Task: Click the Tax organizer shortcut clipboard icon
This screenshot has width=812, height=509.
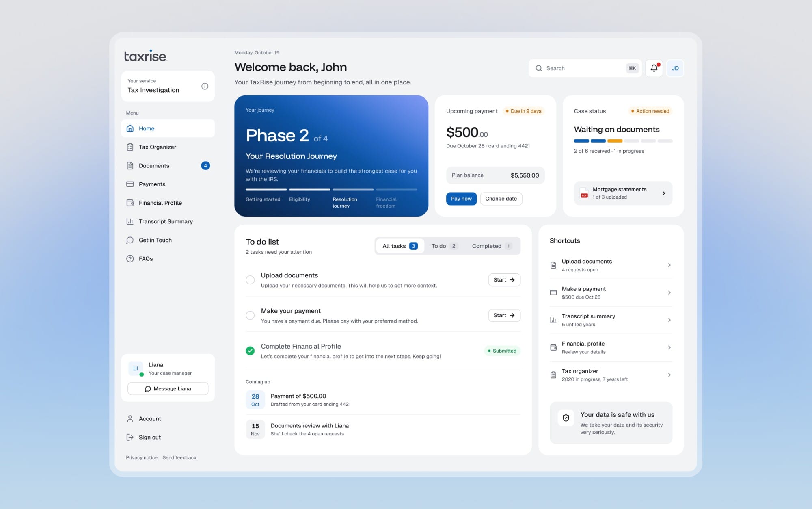Action: pyautogui.click(x=553, y=375)
